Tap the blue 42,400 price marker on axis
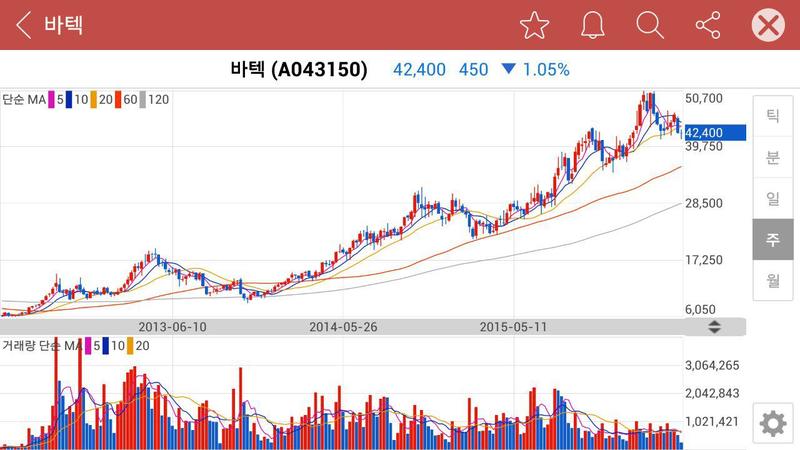800x450 pixels. [x=715, y=133]
